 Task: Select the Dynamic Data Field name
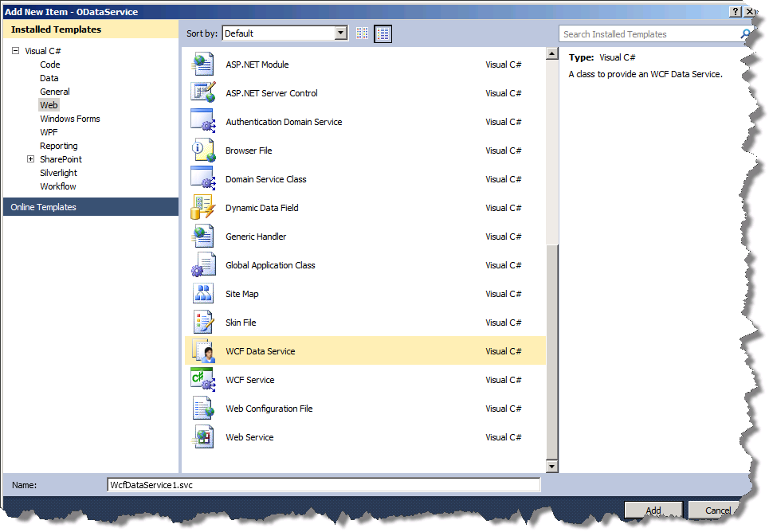click(262, 208)
